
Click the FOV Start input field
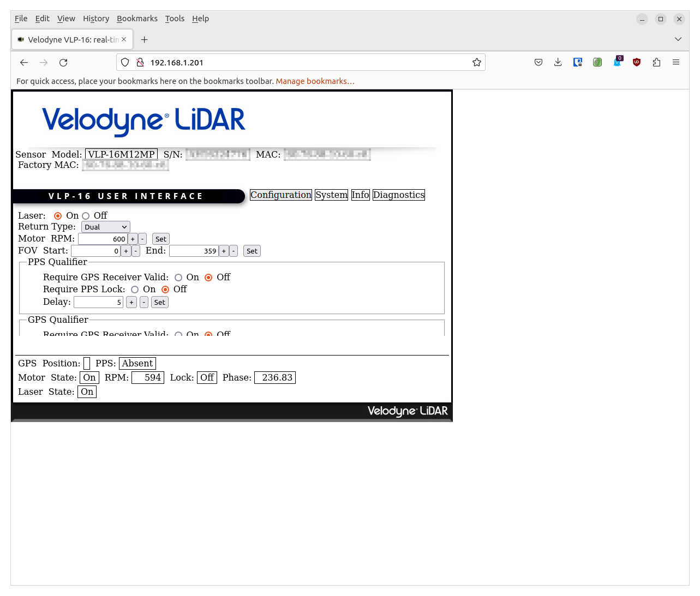click(95, 251)
